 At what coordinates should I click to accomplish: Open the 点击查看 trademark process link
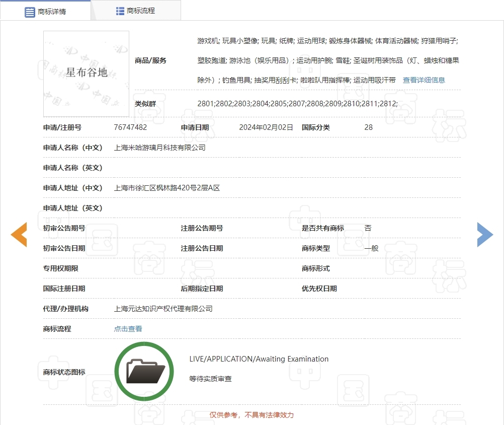pyautogui.click(x=128, y=329)
